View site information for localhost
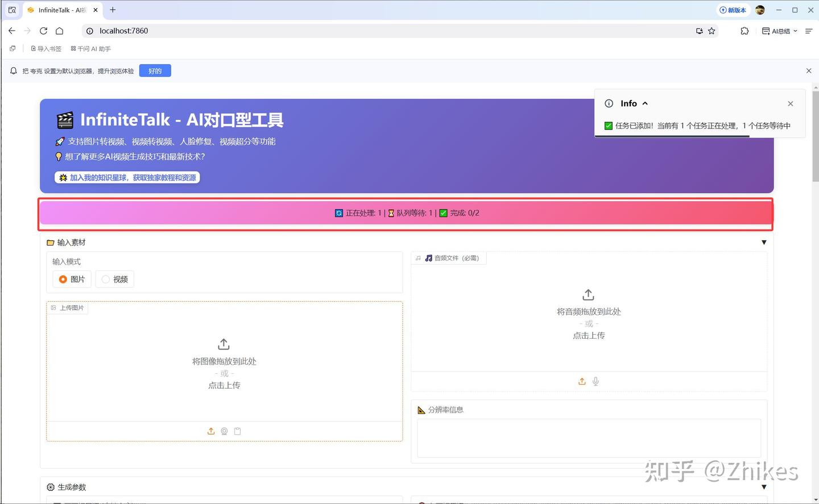819x504 pixels. click(89, 31)
